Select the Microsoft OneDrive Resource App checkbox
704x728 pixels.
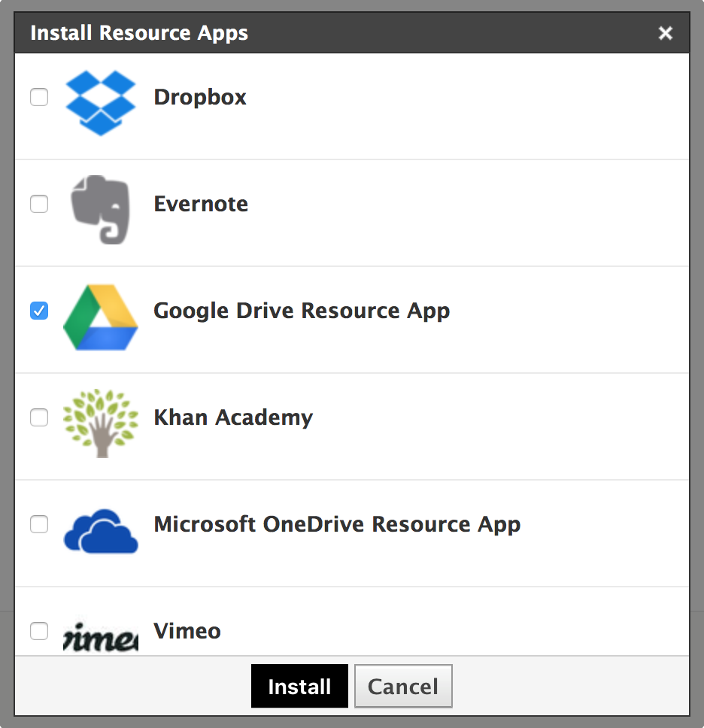39,524
